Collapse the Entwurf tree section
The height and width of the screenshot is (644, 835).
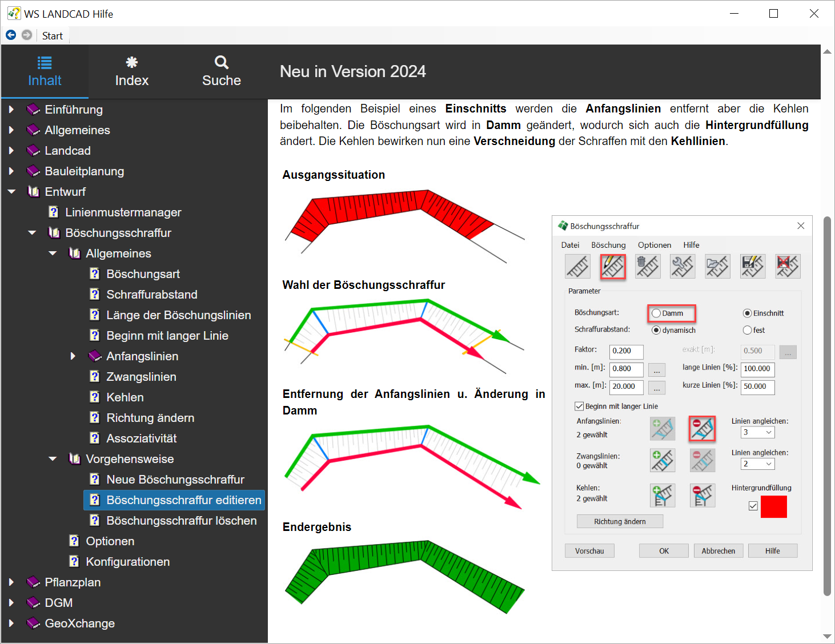pos(11,192)
